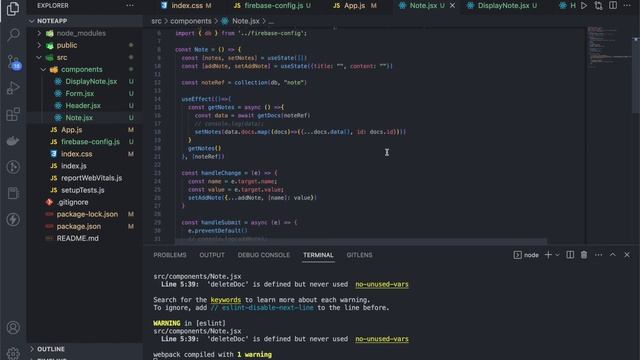Open the Run and Debug view

[x=13, y=88]
